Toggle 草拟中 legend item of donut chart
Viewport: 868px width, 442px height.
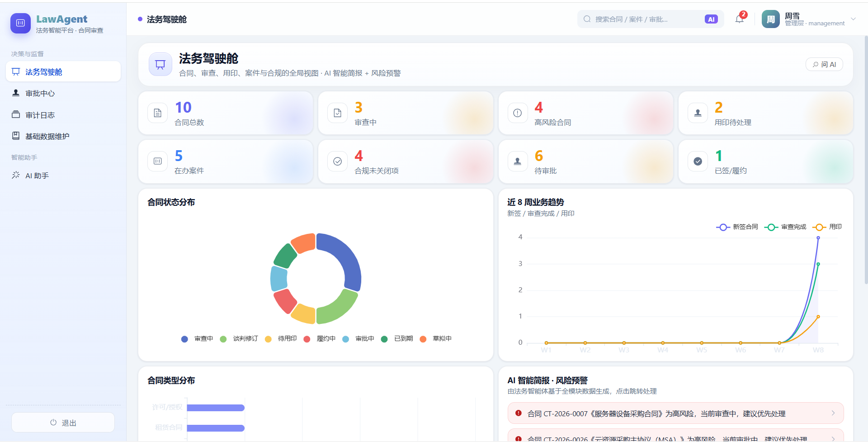(436, 339)
